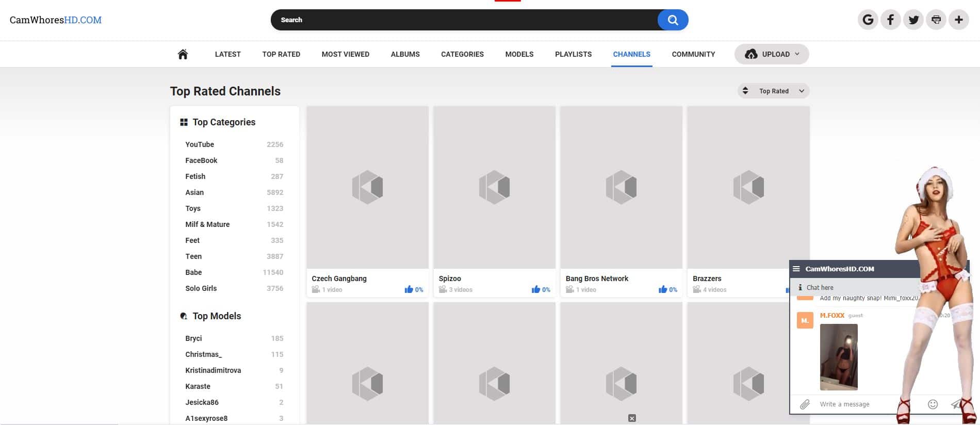
Task: Open the chat widget hamburger menu
Action: (x=796, y=269)
